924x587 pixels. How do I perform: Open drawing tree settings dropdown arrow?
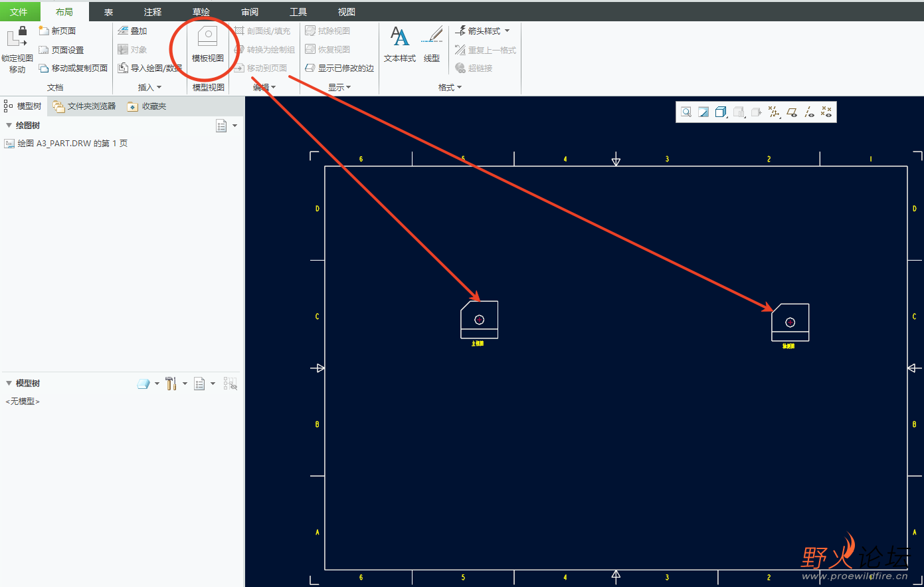pos(234,126)
